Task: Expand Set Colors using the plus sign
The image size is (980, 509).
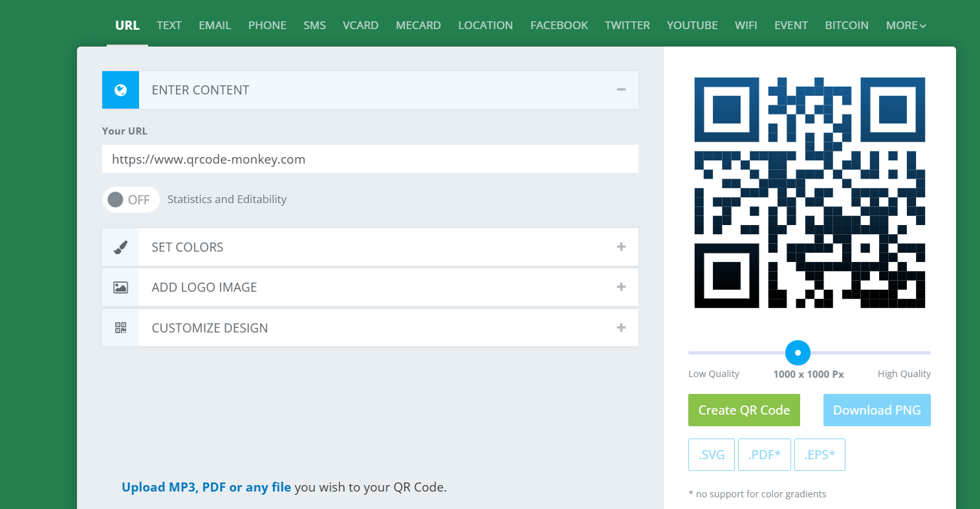Action: pos(621,246)
